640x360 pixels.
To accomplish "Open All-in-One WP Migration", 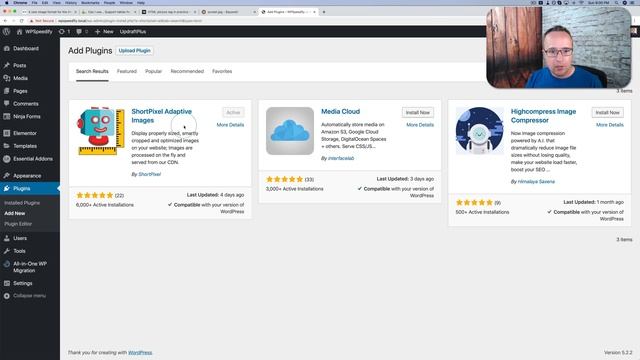I will pos(30,267).
